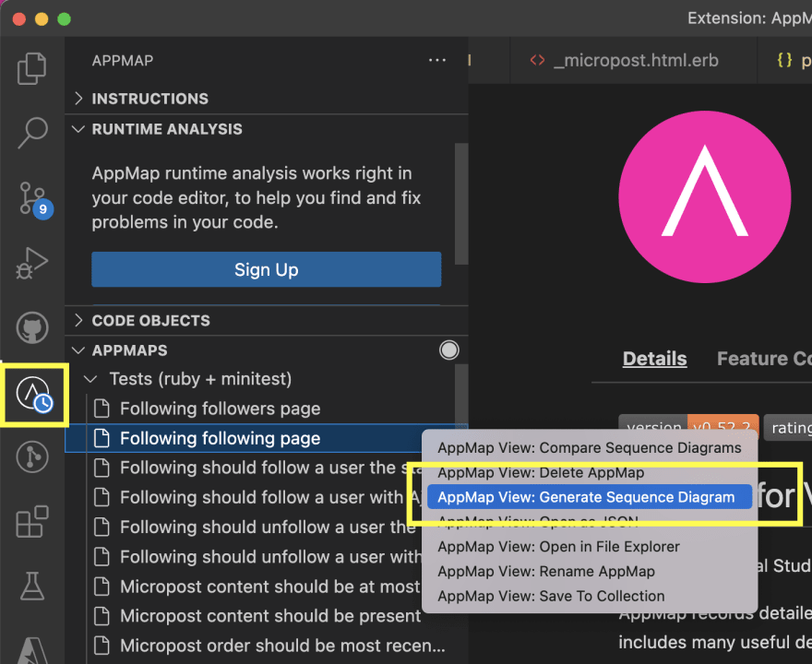812x664 pixels.
Task: Select Micropost content should be present row
Action: pyautogui.click(x=244, y=616)
